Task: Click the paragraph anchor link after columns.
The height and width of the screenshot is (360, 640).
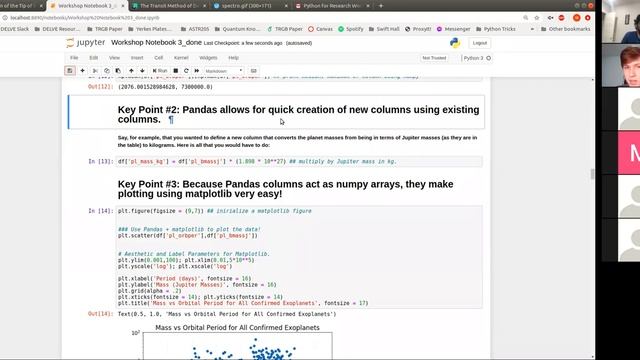Action: tap(171, 120)
